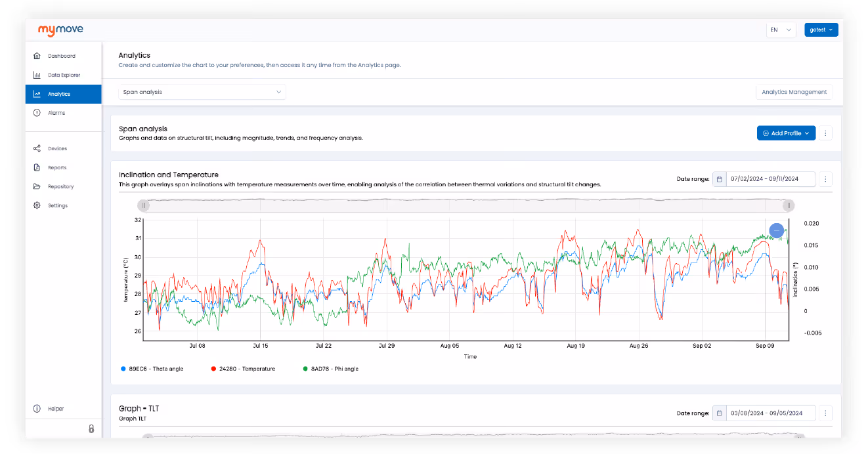Click the Settings gear icon
This screenshot has height=454, width=868.
click(37, 205)
